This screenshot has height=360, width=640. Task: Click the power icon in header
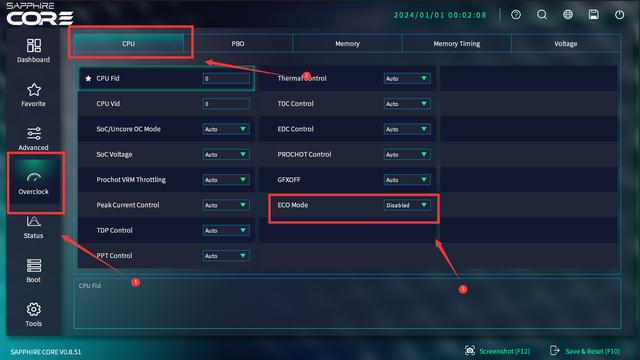point(620,15)
